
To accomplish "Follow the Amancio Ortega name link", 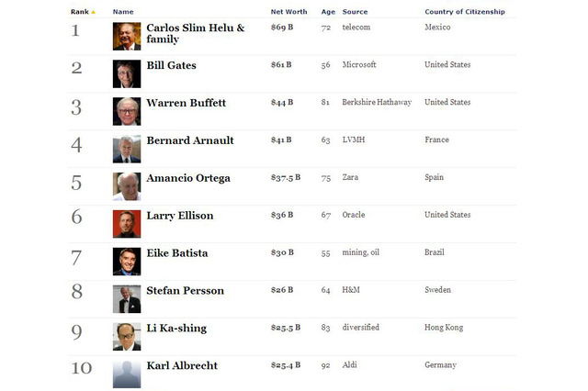I will coord(188,178).
